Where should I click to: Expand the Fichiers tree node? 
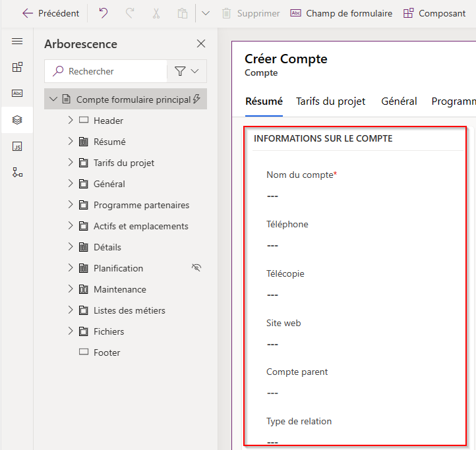[x=71, y=331]
